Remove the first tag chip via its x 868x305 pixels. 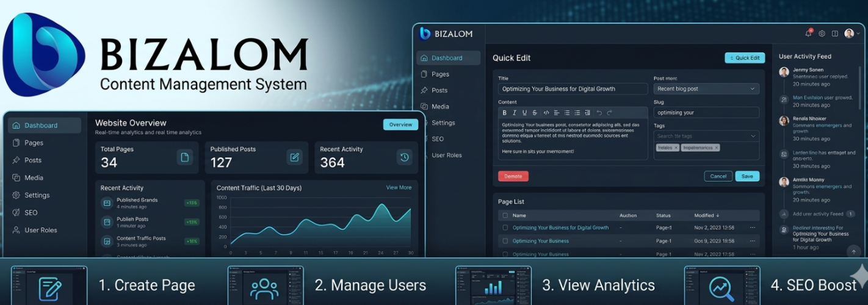point(676,148)
